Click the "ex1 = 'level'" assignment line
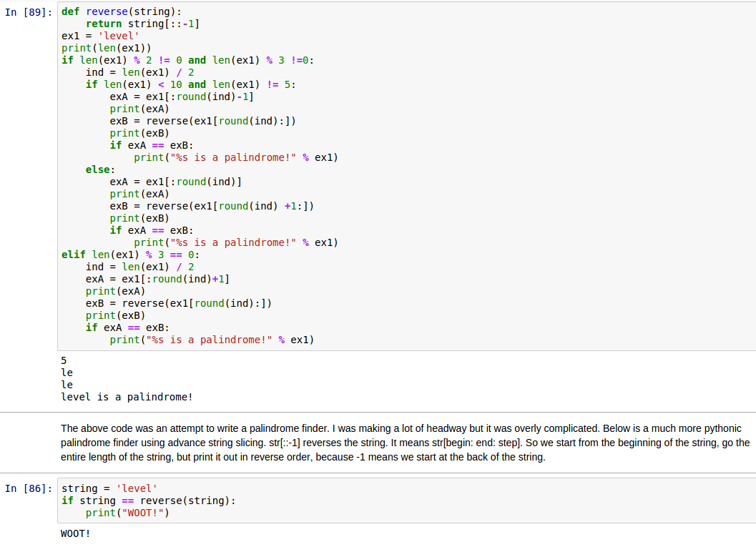The height and width of the screenshot is (547, 756). click(x=100, y=36)
